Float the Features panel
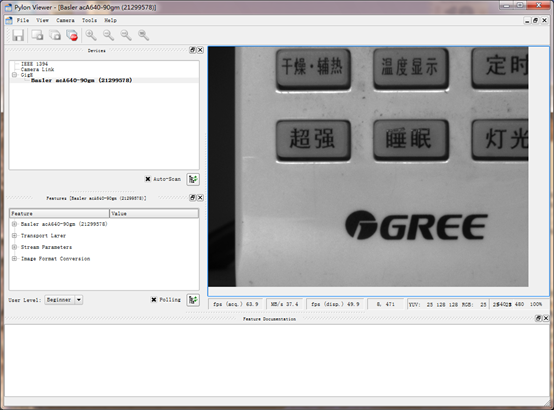 (x=192, y=198)
